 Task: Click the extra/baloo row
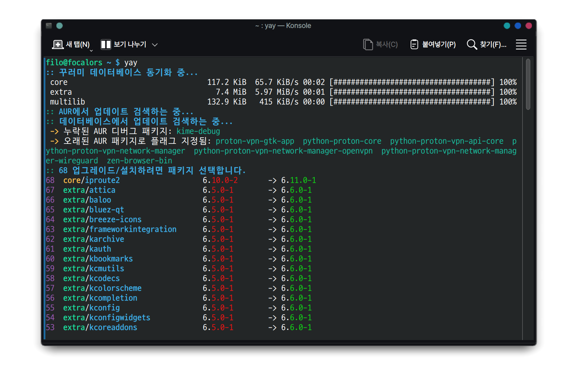click(179, 200)
